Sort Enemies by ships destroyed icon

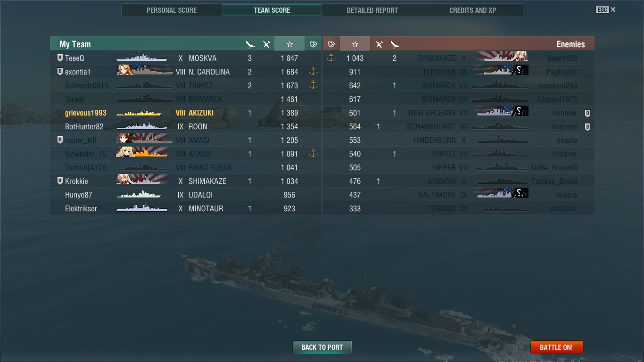[x=395, y=44]
